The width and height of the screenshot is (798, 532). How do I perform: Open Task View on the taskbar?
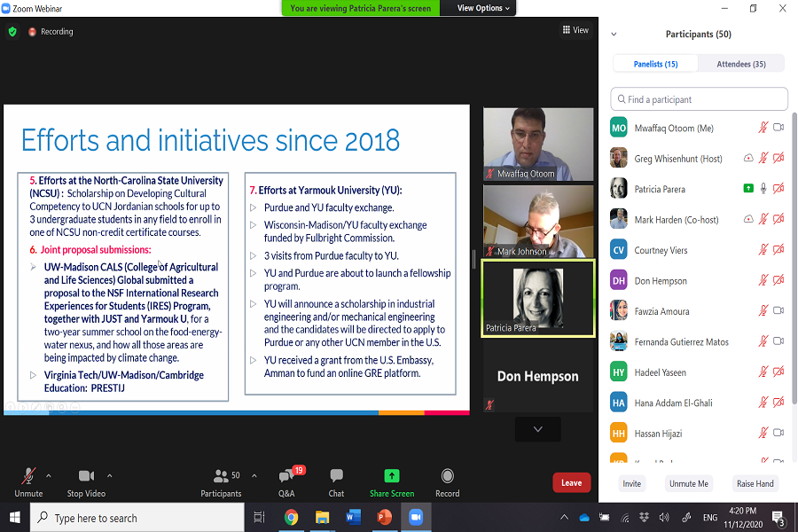point(259,518)
